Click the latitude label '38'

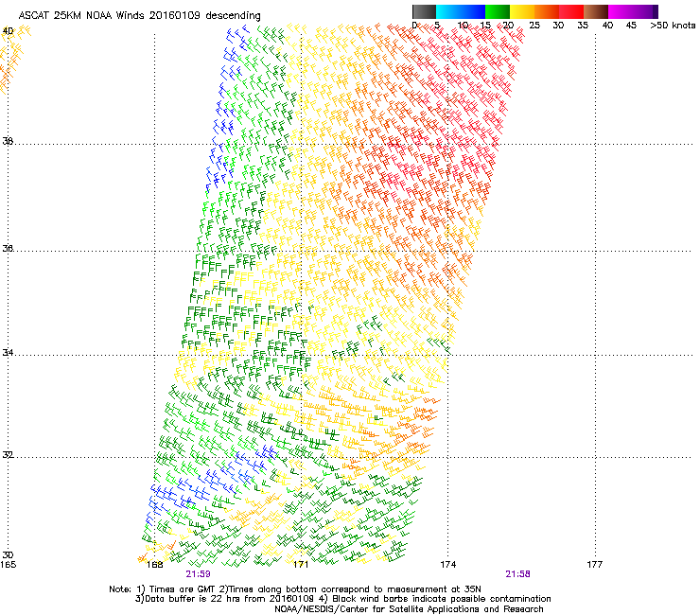[8, 141]
